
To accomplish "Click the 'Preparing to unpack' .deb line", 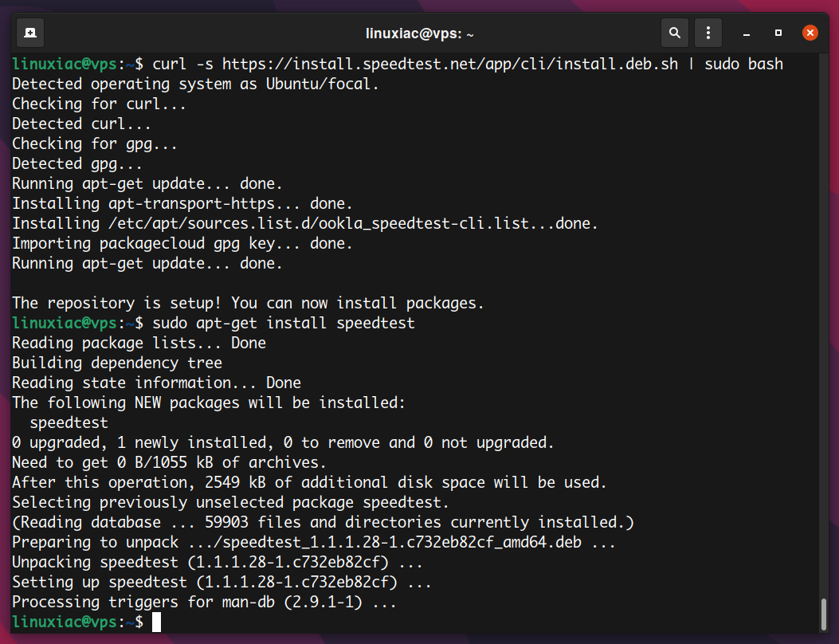I will point(314,542).
